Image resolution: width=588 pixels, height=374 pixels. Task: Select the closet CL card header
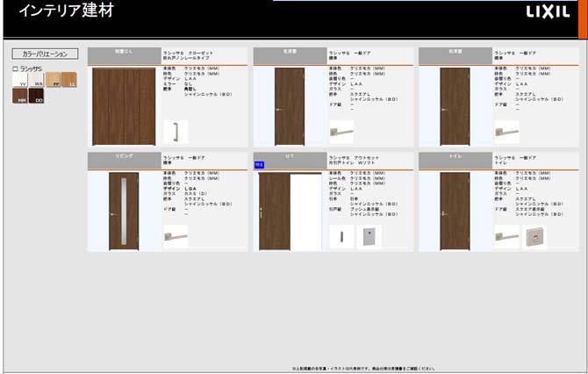coord(124,56)
